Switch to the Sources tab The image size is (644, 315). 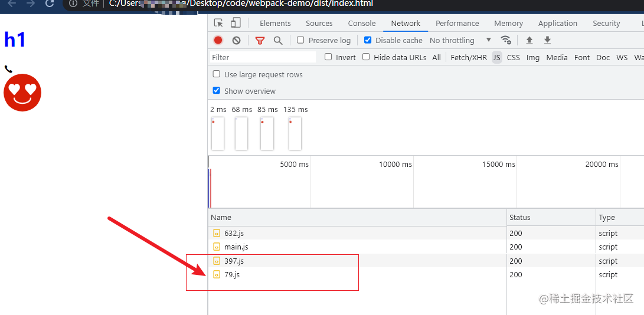click(x=319, y=24)
